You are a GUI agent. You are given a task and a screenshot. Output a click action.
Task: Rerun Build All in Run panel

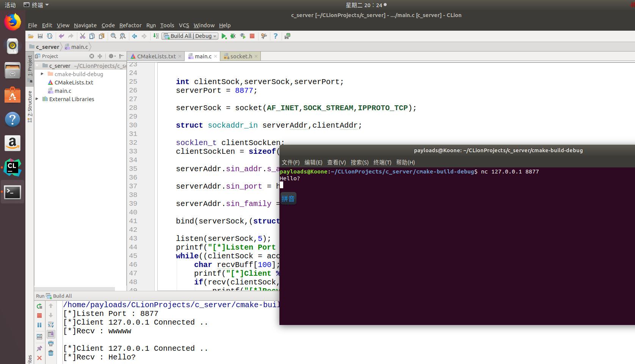pos(39,306)
